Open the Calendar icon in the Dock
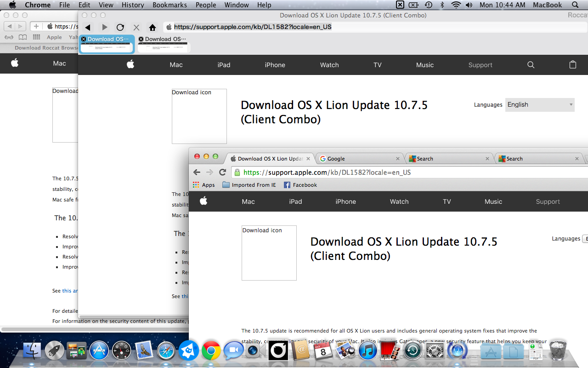 pyautogui.click(x=323, y=351)
